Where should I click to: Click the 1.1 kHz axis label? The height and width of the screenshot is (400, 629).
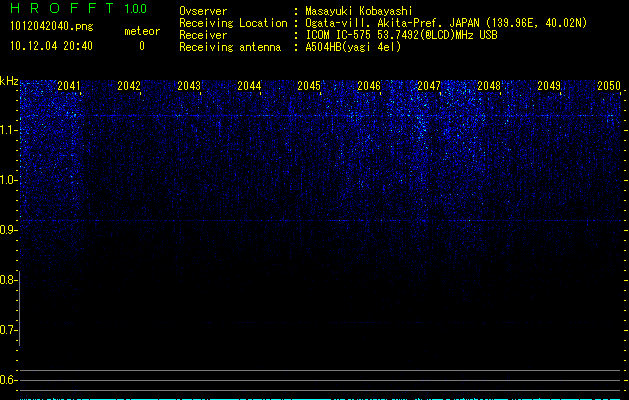tap(8, 130)
